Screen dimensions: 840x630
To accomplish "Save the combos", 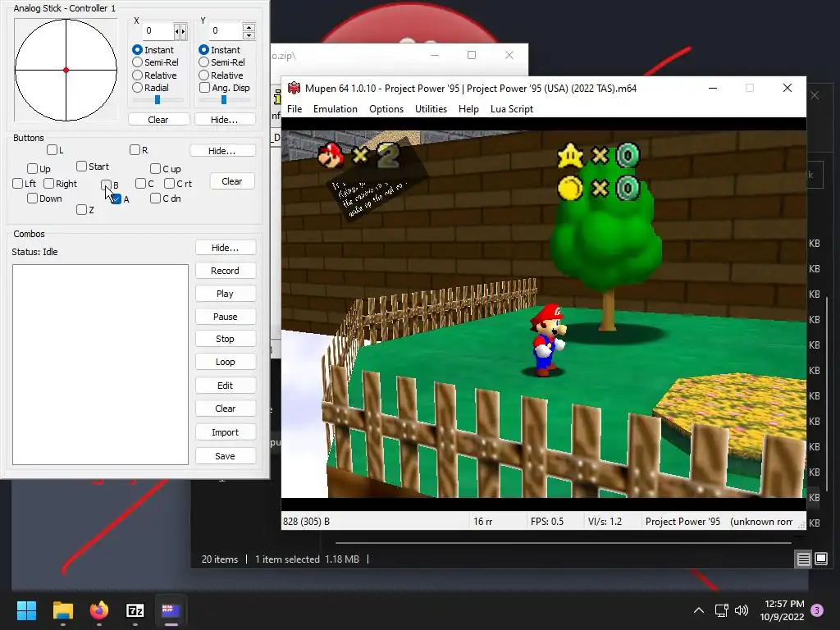I will pyautogui.click(x=226, y=456).
